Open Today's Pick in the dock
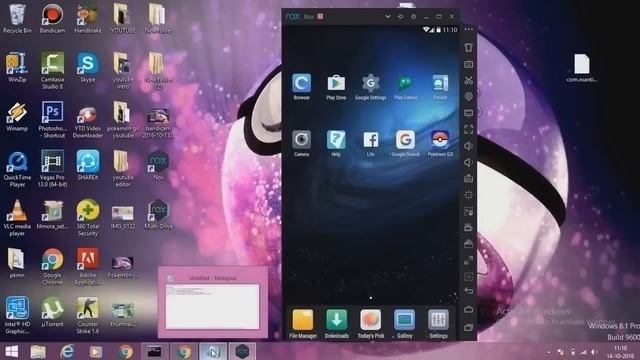 [371, 324]
